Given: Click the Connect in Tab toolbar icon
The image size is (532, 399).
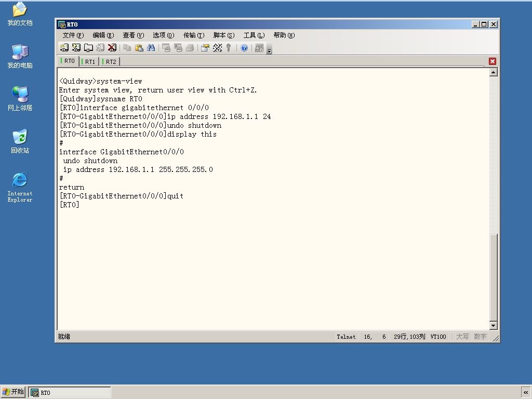Looking at the screenshot, I should (x=88, y=48).
